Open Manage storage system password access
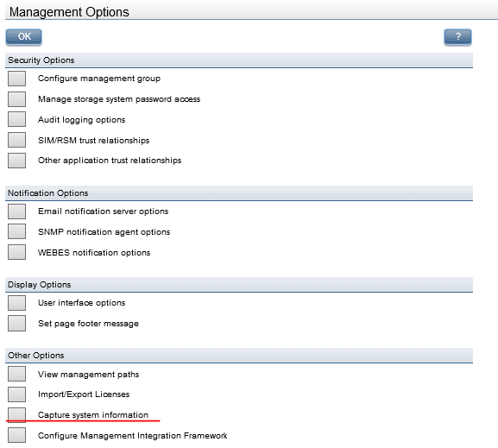Viewport: 498px width, 448px height. click(17, 98)
